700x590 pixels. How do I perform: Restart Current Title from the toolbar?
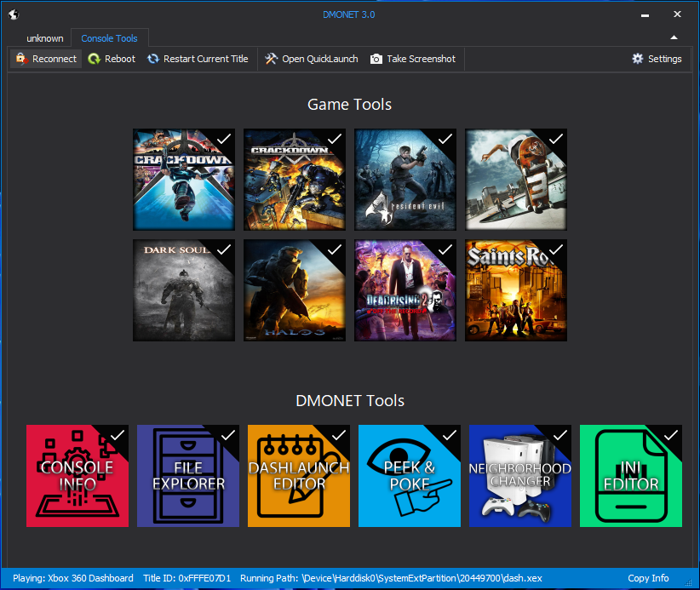point(198,59)
